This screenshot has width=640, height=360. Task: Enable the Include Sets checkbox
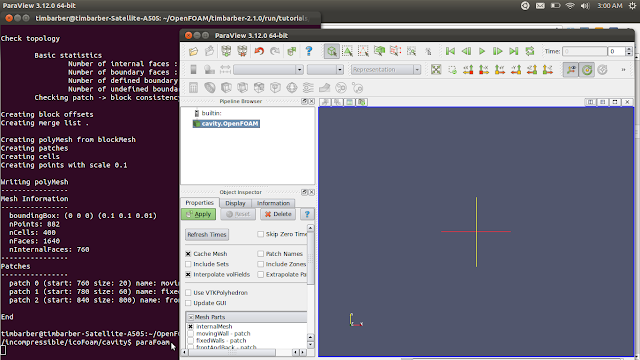(x=188, y=264)
